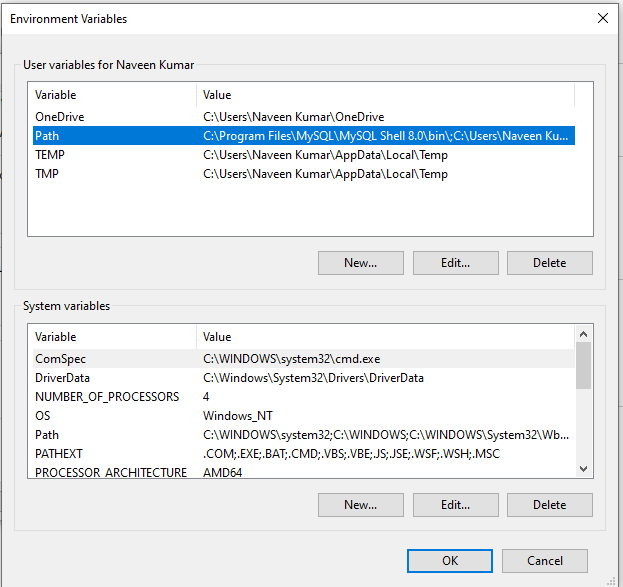This screenshot has width=623, height=587.
Task: Click the DriverData folder path value
Action: point(313,378)
